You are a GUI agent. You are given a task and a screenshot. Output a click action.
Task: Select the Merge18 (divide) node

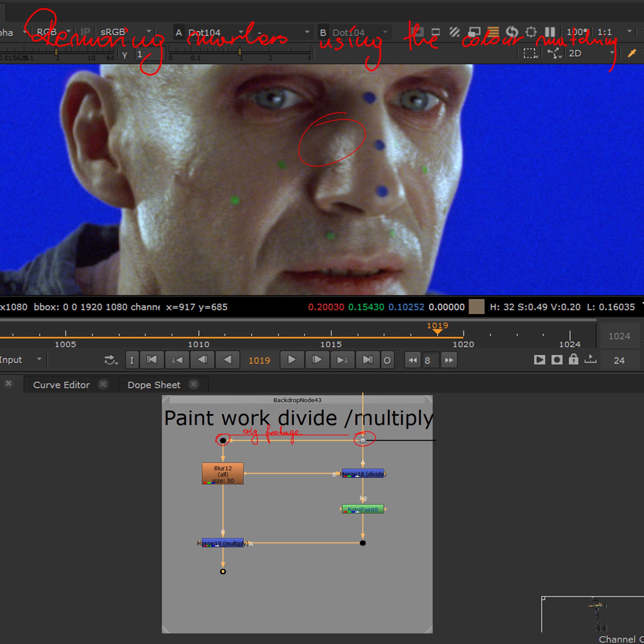click(x=363, y=473)
